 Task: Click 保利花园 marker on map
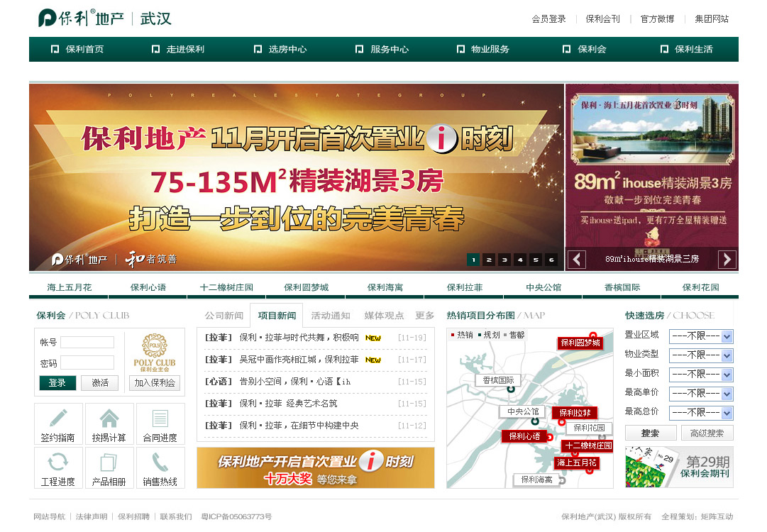[x=589, y=428]
